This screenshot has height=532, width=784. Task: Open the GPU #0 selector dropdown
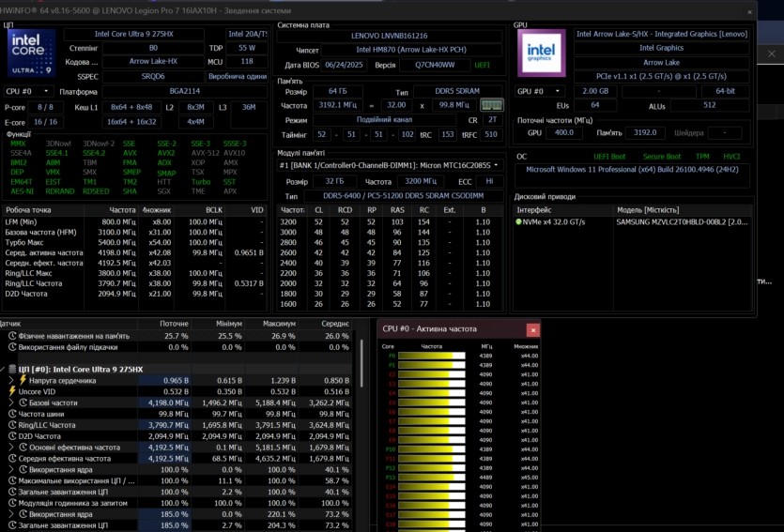[542, 91]
